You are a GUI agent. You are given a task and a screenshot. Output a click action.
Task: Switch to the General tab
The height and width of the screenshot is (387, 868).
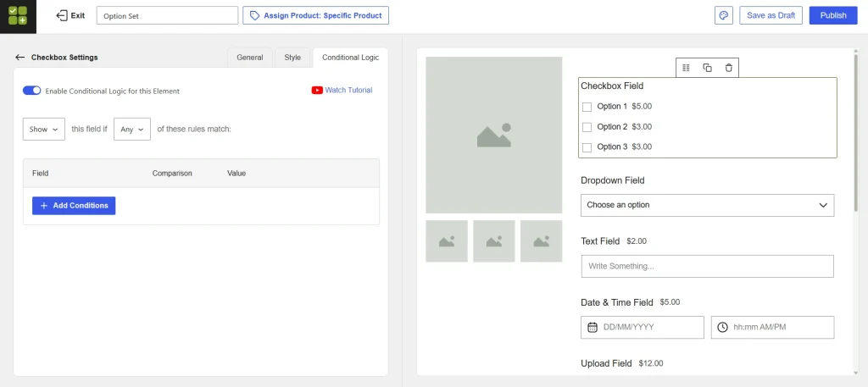click(250, 58)
